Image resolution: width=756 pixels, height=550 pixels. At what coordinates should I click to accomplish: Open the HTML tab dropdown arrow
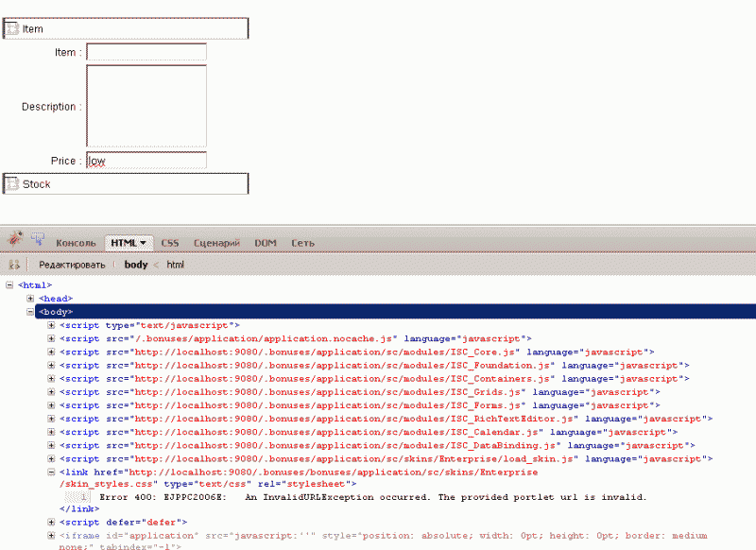(143, 243)
